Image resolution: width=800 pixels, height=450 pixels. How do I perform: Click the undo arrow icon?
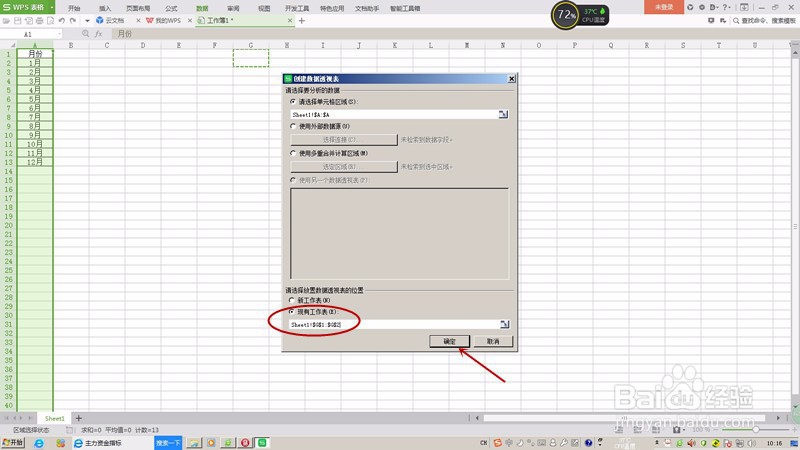pyautogui.click(x=62, y=21)
